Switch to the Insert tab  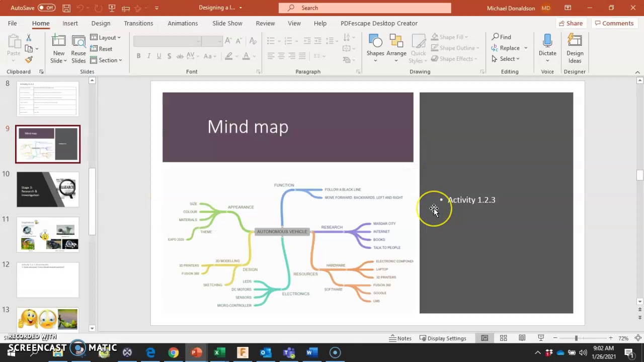(70, 23)
